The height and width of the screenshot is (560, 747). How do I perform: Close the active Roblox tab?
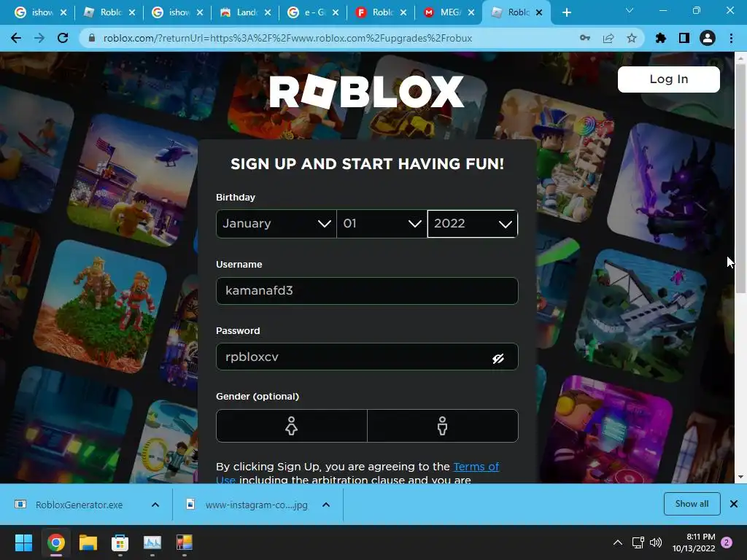pyautogui.click(x=539, y=13)
